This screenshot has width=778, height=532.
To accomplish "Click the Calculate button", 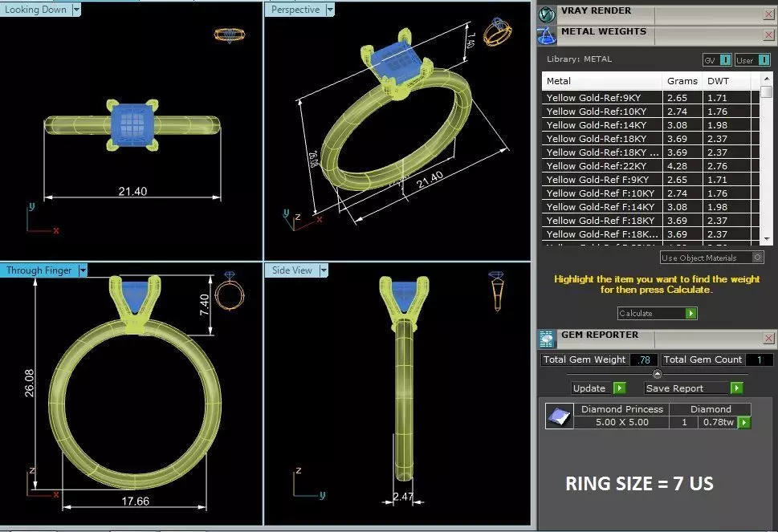I will click(x=658, y=314).
